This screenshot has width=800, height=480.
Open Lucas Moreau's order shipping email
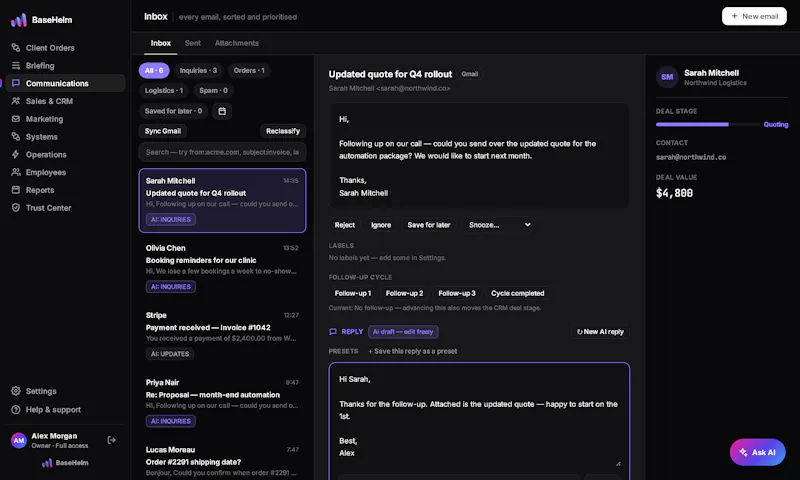[222, 460]
